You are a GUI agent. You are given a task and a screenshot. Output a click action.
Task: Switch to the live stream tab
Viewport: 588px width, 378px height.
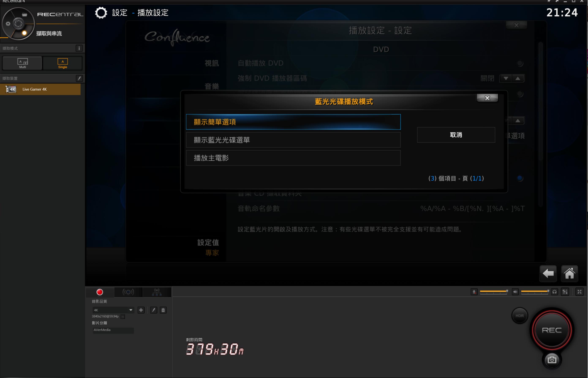[128, 292]
